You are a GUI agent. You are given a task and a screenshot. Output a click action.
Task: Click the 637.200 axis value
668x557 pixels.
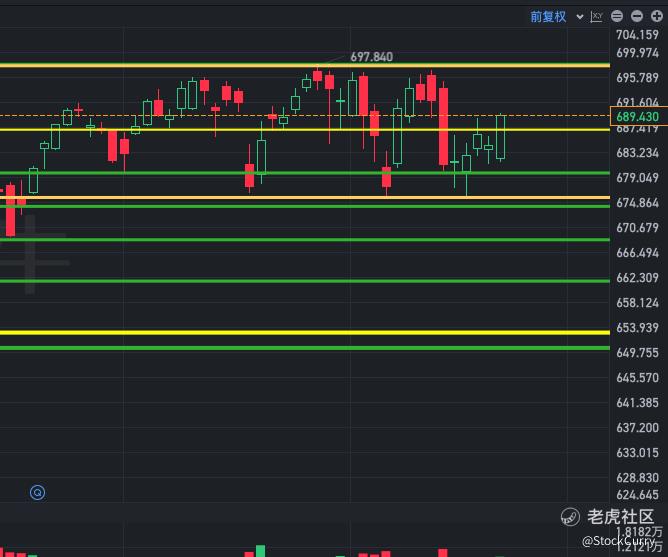click(637, 427)
